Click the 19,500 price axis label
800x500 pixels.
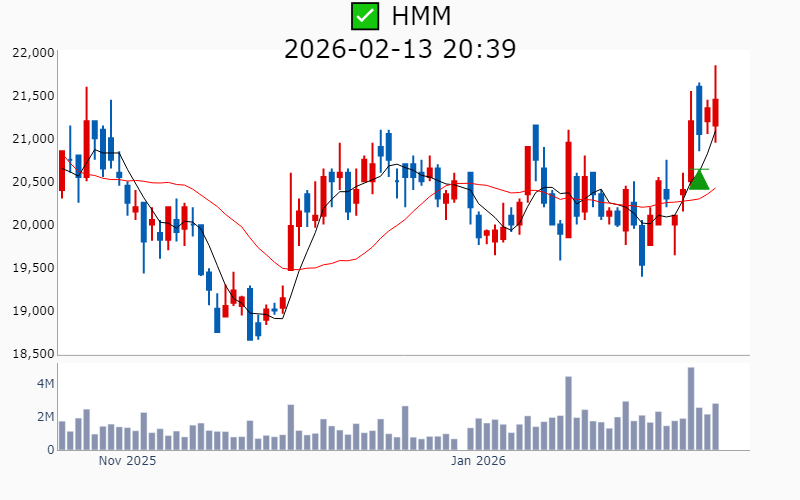(x=33, y=267)
